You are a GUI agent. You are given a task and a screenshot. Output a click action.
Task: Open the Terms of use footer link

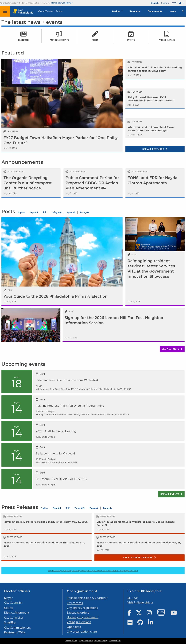(71, 641)
